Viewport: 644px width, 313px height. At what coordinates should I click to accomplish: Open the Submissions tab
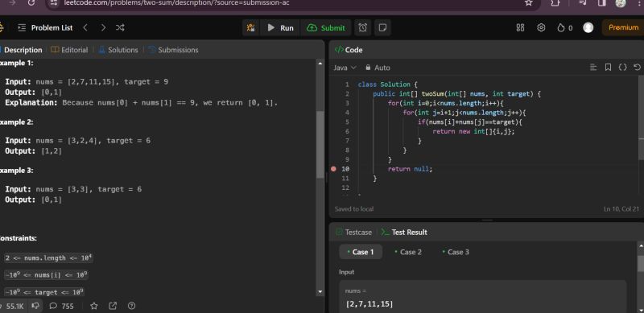(x=173, y=50)
